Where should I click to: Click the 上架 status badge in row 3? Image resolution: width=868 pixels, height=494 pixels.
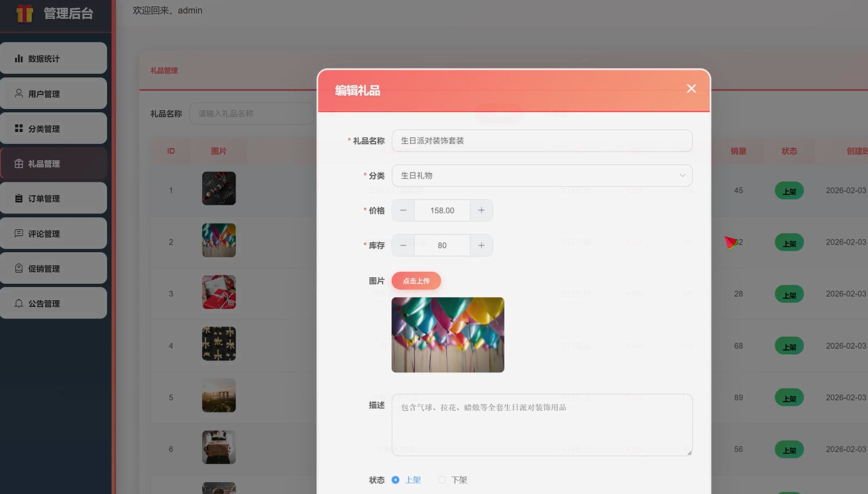789,294
